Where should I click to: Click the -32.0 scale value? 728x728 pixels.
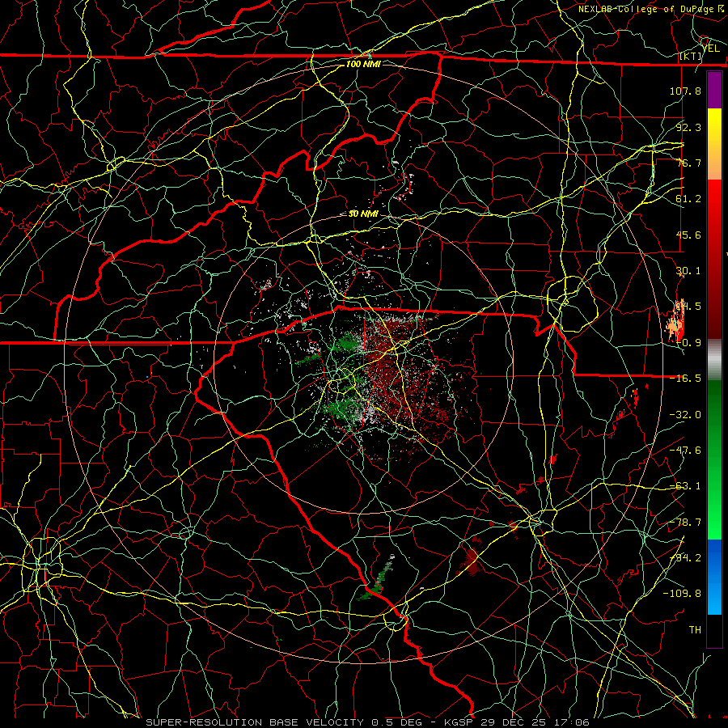tap(685, 415)
